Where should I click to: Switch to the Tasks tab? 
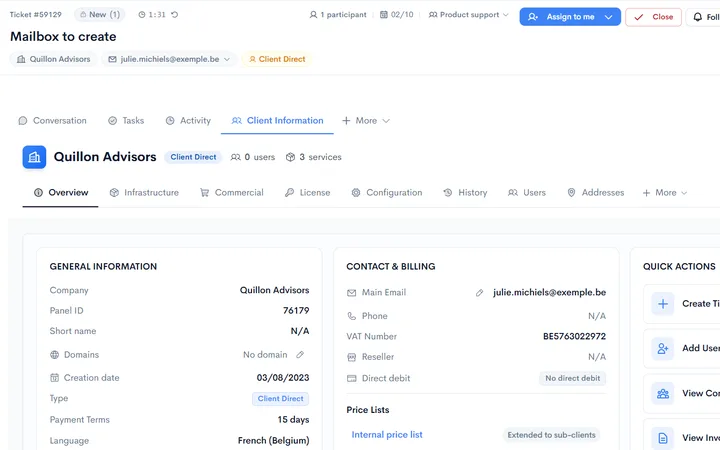[x=126, y=121]
